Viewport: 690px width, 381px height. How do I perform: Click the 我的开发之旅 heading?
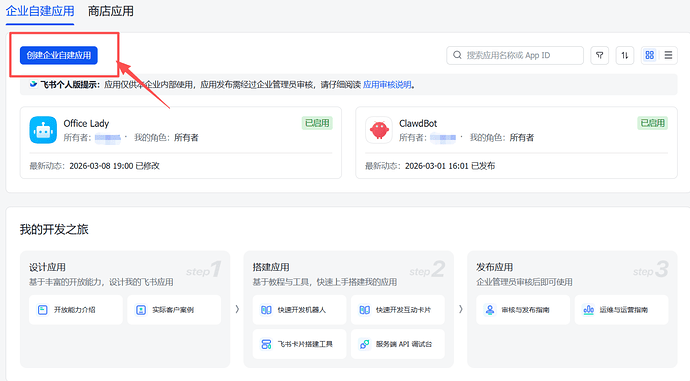[x=54, y=229]
